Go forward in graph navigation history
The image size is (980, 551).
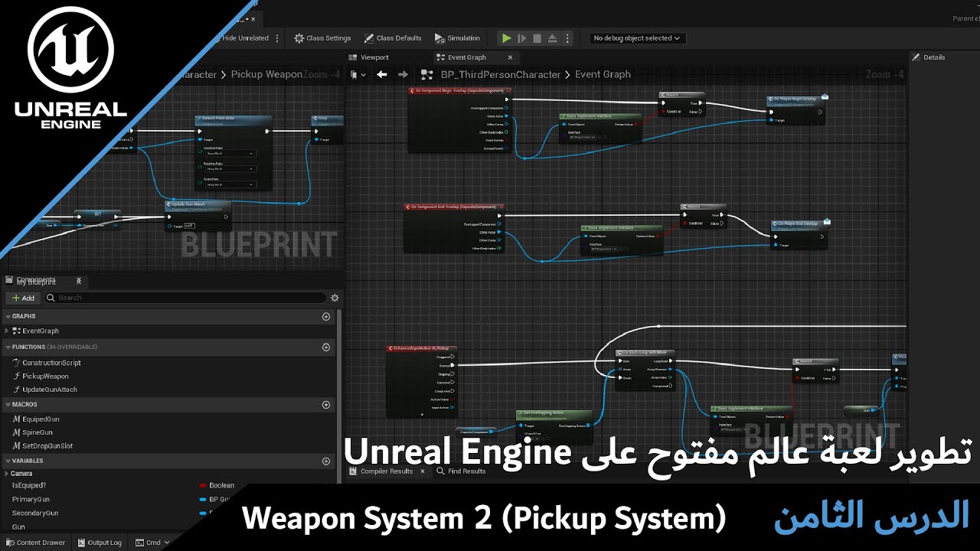[401, 74]
